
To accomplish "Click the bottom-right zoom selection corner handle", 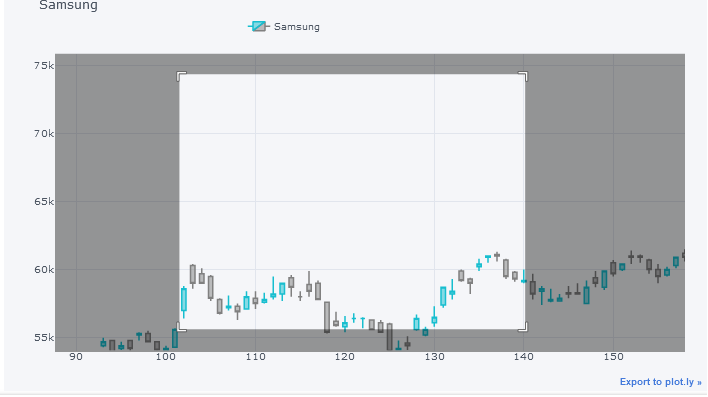I will tap(523, 327).
